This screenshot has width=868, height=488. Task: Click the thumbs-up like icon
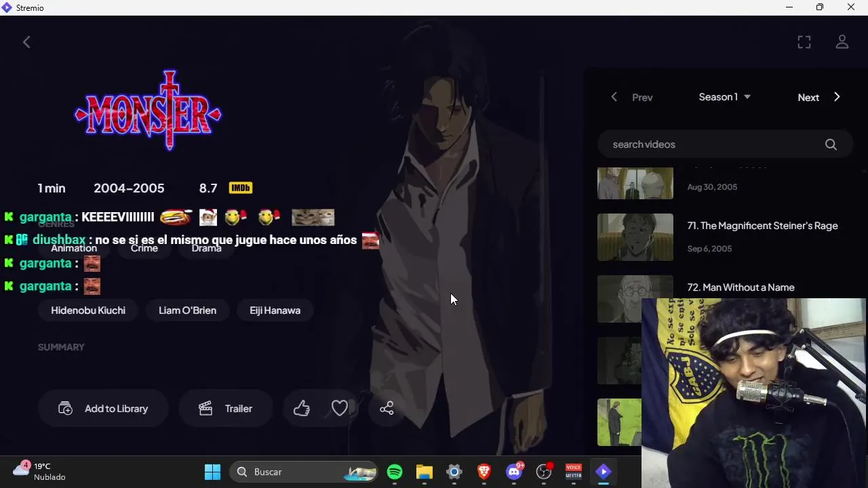click(302, 408)
